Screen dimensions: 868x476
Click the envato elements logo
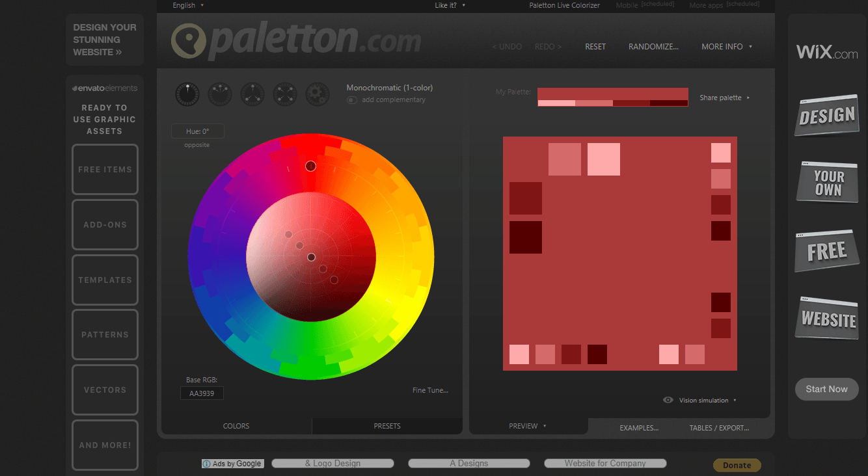104,88
